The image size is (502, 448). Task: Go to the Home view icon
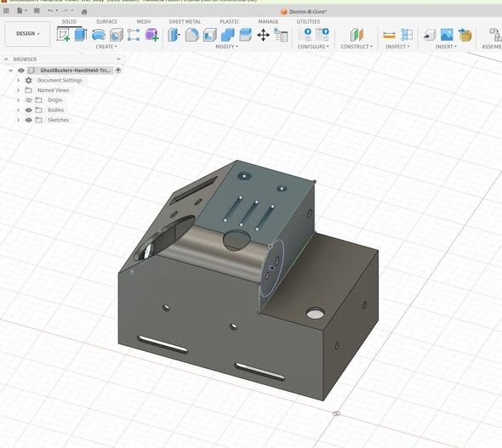[x=84, y=12]
